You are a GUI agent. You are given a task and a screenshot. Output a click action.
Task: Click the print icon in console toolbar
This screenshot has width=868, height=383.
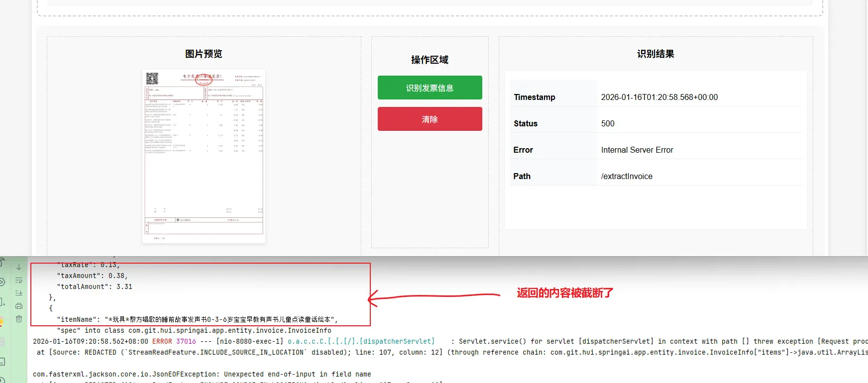coord(19,306)
